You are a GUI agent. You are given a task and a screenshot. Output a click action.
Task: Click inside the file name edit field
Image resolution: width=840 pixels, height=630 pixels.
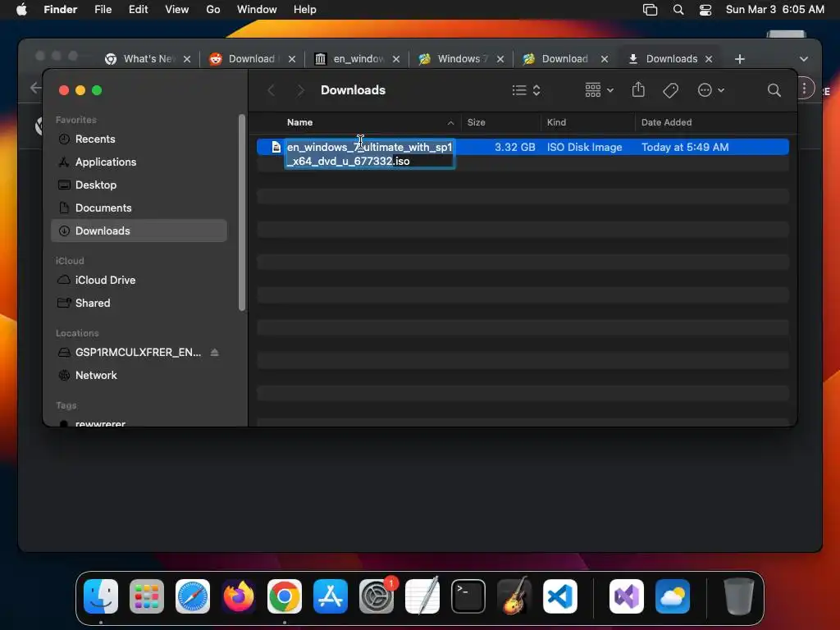click(x=370, y=154)
